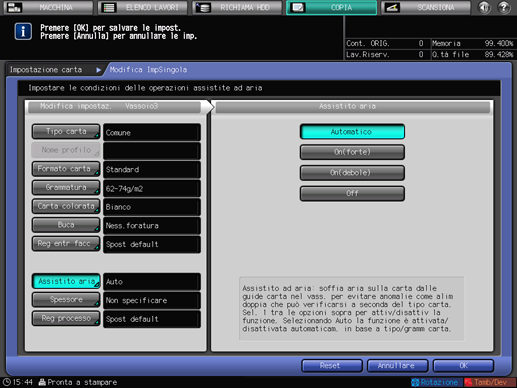Open Reg processo setting
This screenshot has height=388, width=517.
[x=66, y=319]
